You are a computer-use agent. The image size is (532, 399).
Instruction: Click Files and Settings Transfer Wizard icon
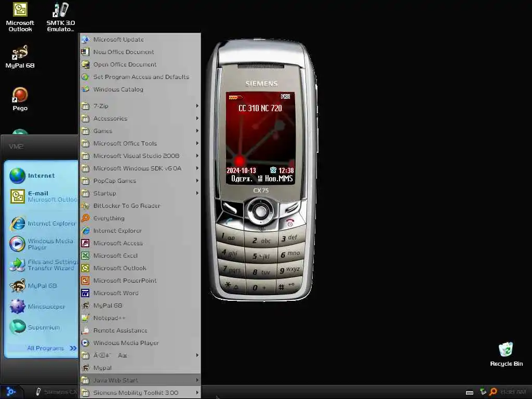click(17, 265)
